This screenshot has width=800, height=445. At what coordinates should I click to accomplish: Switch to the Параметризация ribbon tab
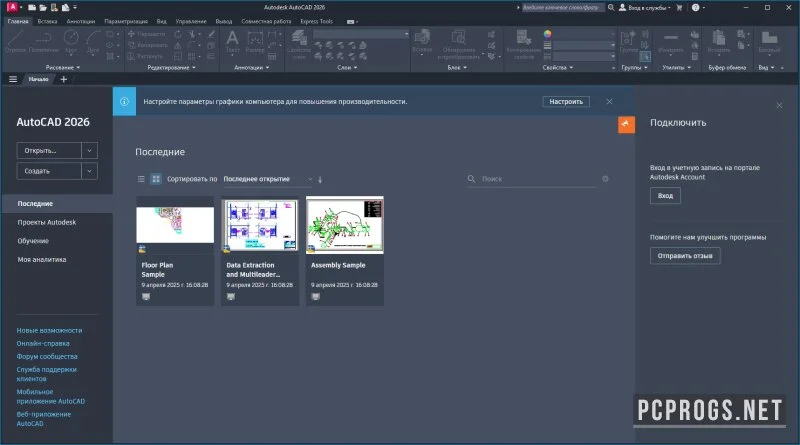(x=126, y=21)
